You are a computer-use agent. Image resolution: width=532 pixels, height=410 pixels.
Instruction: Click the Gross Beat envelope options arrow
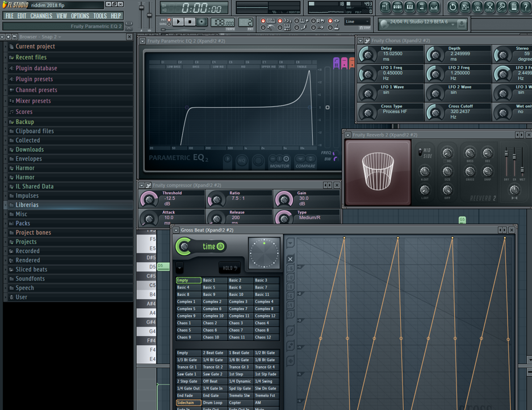click(x=291, y=243)
